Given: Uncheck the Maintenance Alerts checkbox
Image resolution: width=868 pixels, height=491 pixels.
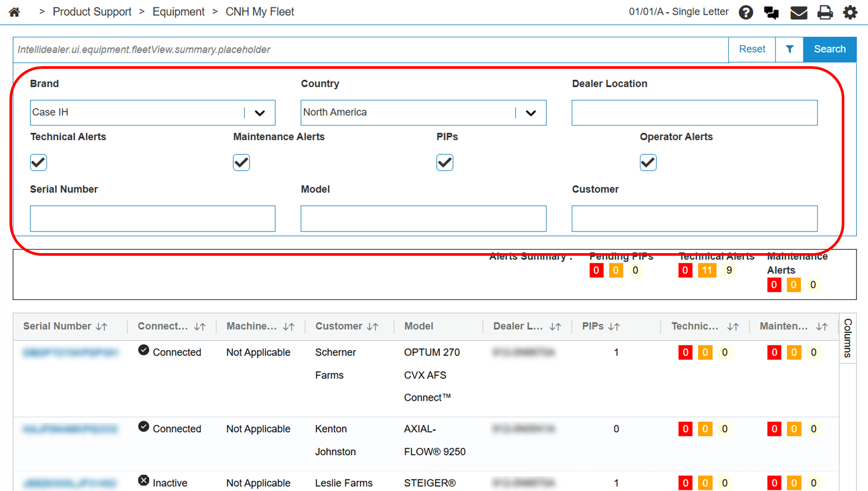Looking at the screenshot, I should 241,162.
